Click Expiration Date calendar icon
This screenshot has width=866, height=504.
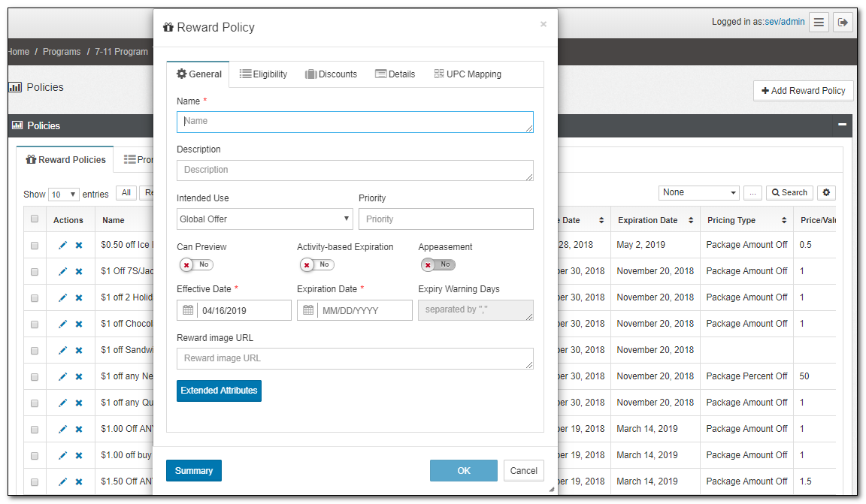[x=307, y=310]
